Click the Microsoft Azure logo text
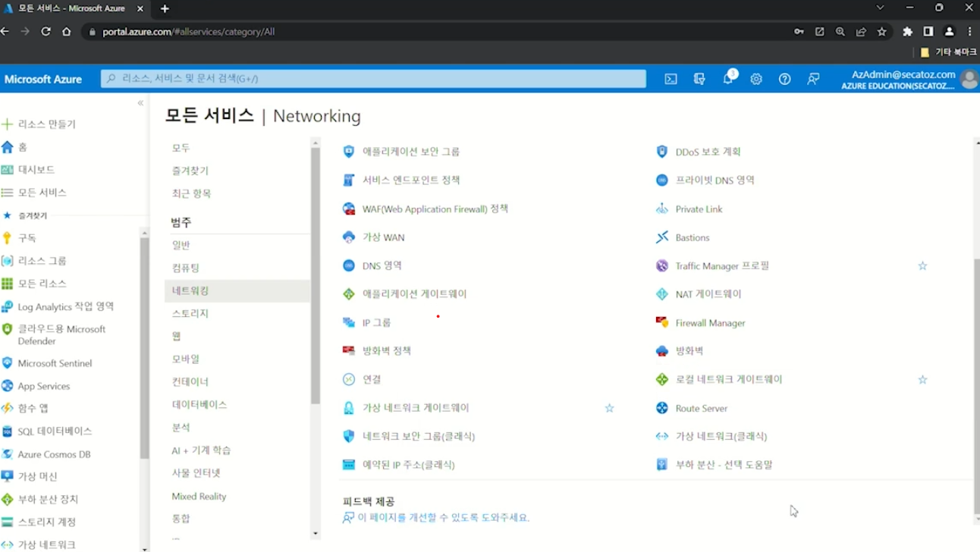Screen dimensions: 980x552 [x=43, y=79]
